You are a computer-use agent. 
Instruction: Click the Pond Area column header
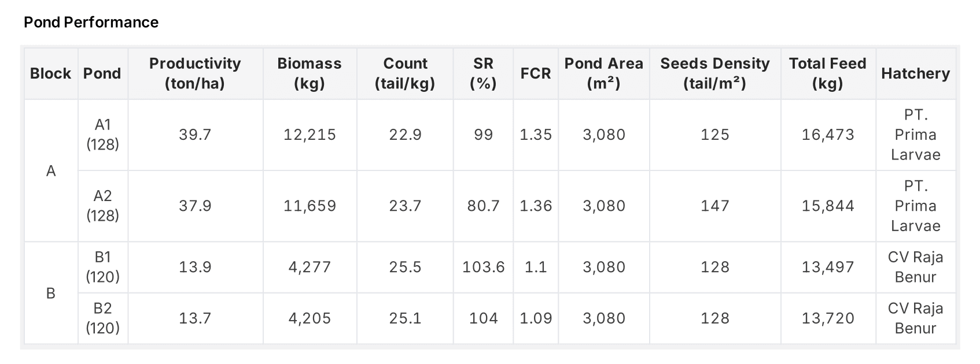point(603,73)
